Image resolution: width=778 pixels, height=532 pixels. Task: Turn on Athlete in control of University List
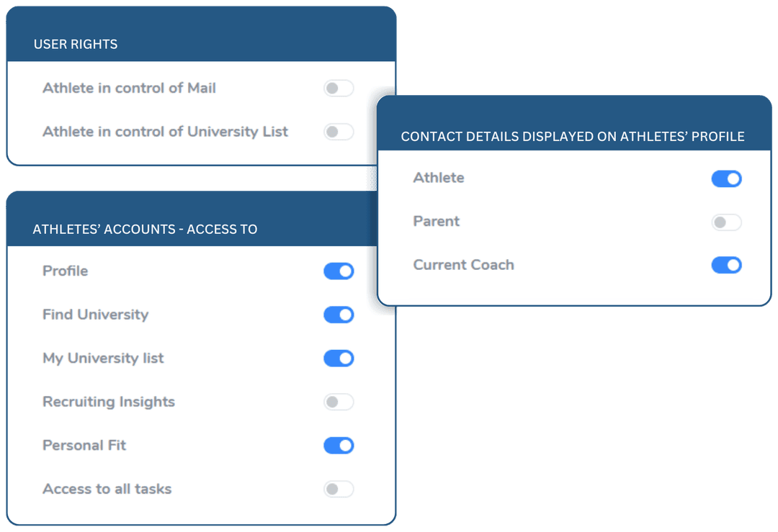(x=339, y=132)
